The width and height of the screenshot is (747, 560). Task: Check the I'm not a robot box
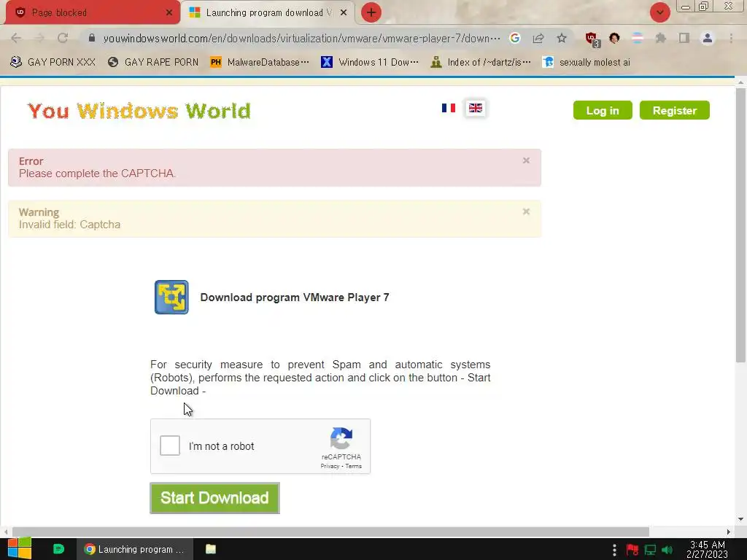click(x=169, y=446)
